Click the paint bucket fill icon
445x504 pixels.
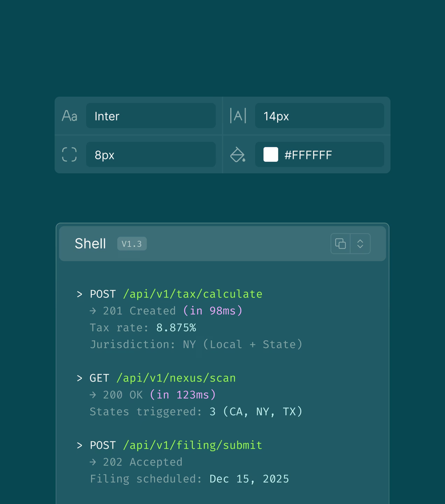(x=238, y=155)
